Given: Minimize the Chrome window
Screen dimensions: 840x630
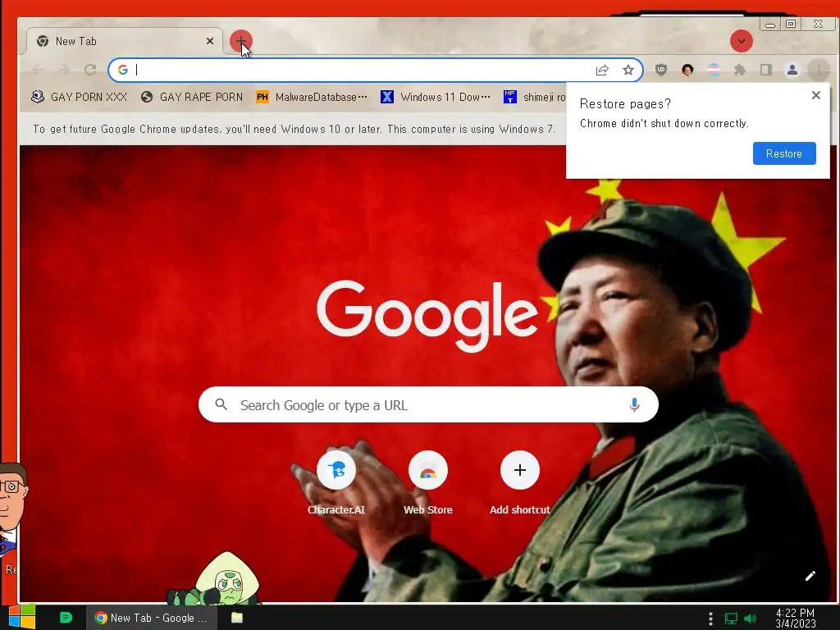Looking at the screenshot, I should point(769,24).
